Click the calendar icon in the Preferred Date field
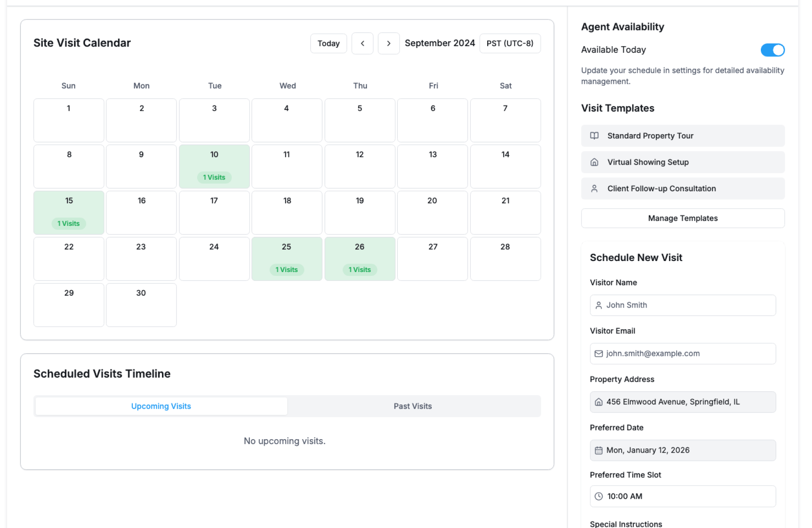The width and height of the screenshot is (812, 528). pos(598,451)
